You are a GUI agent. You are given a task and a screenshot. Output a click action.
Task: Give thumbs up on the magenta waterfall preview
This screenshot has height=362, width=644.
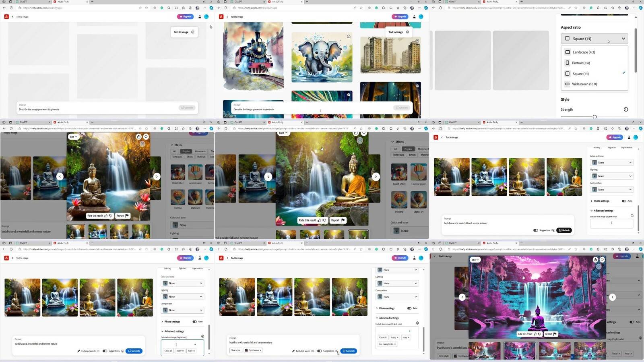pyautogui.click(x=535, y=334)
